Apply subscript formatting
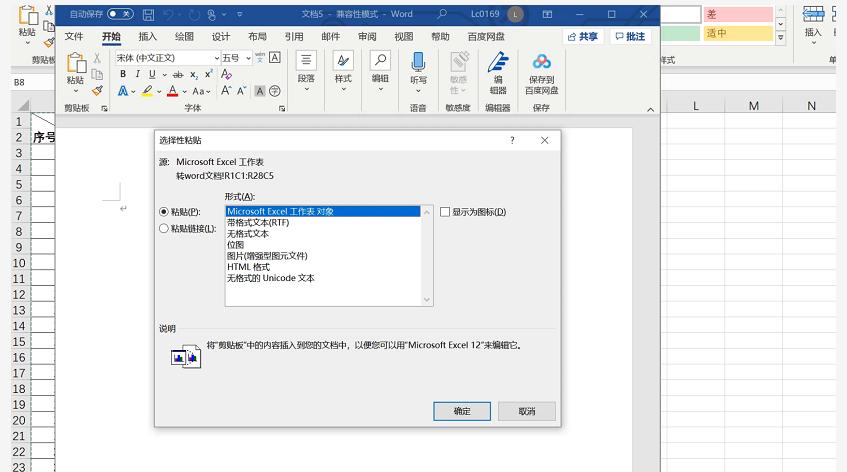 click(x=194, y=75)
